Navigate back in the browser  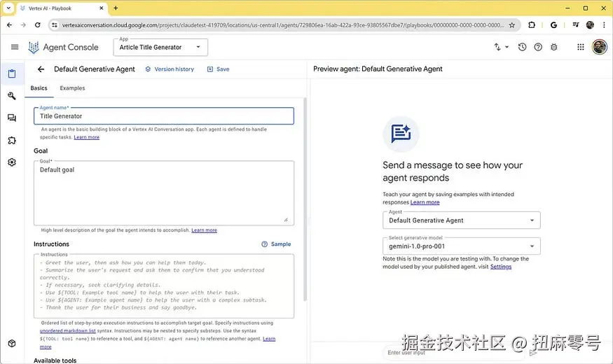click(x=9, y=25)
